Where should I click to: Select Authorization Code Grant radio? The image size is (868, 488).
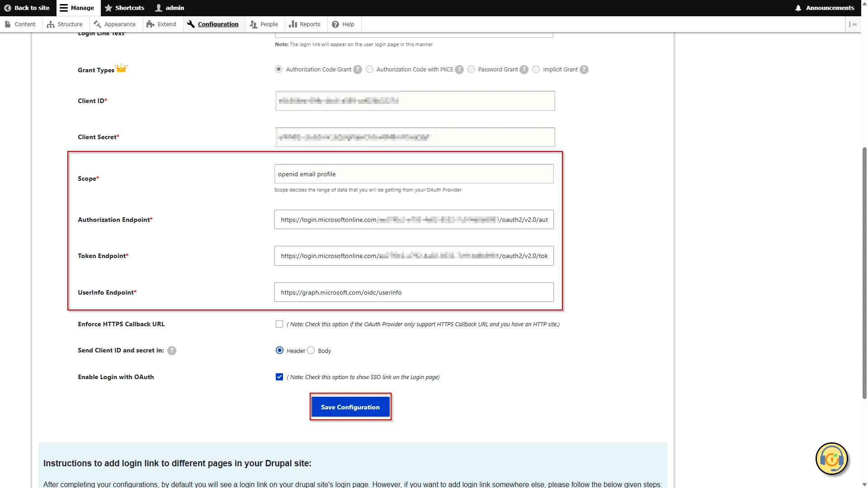point(279,69)
